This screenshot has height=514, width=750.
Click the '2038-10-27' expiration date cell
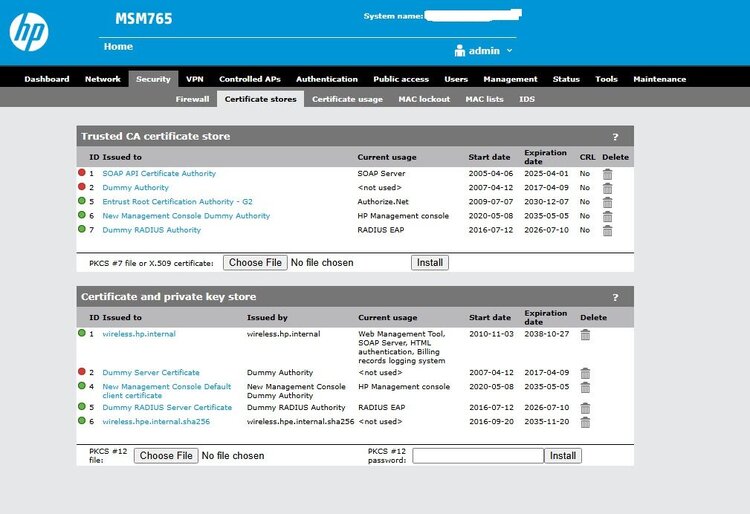coord(547,334)
